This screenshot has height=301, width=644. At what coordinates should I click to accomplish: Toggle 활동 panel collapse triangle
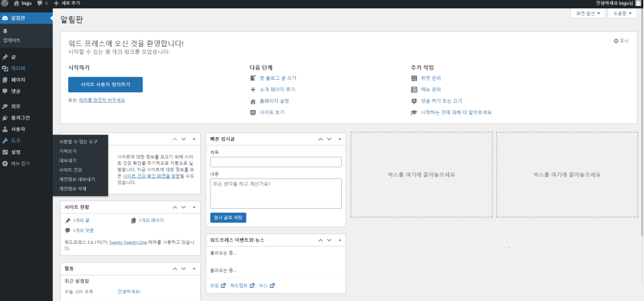tap(194, 269)
